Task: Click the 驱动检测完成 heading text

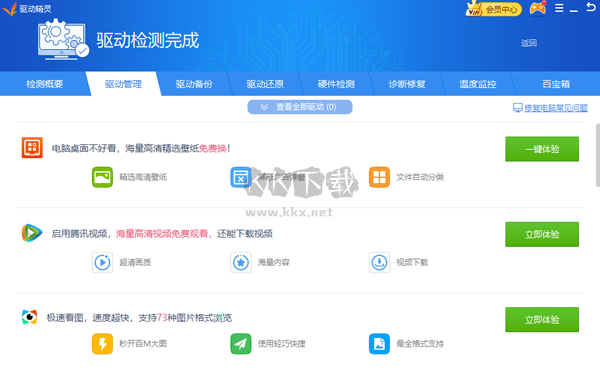Action: [x=148, y=40]
